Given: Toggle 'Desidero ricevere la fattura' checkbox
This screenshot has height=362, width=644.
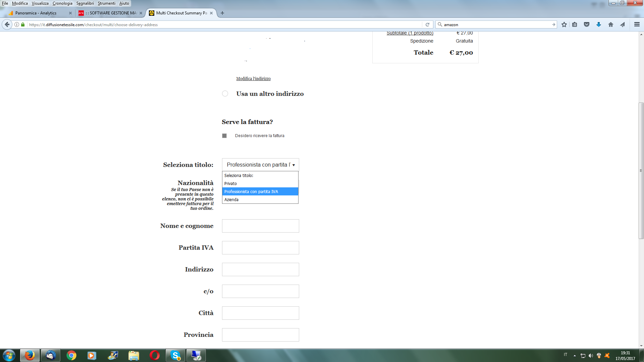Looking at the screenshot, I should tap(224, 136).
